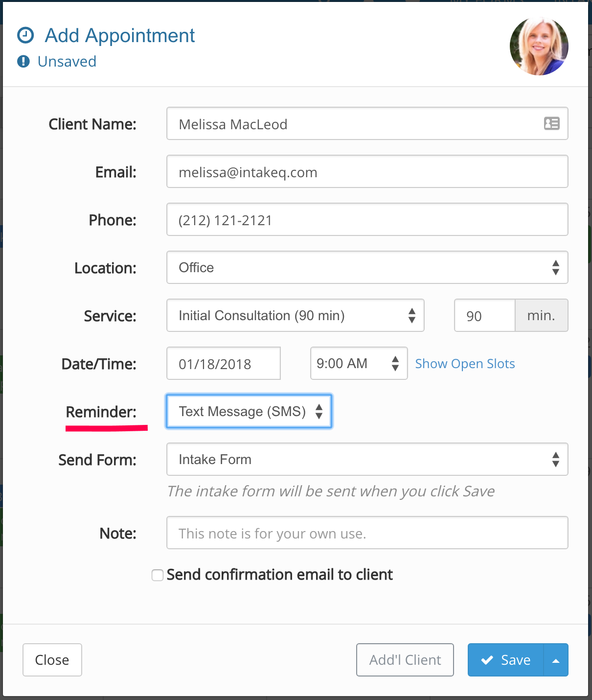Image resolution: width=592 pixels, height=700 pixels.
Task: Click the Note input field
Action: 367,533
